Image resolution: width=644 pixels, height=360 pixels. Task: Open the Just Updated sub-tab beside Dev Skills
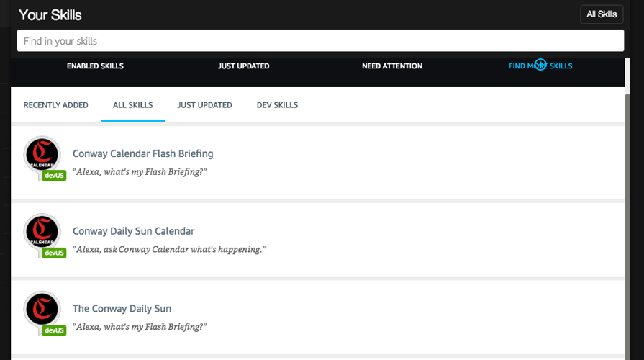(204, 105)
